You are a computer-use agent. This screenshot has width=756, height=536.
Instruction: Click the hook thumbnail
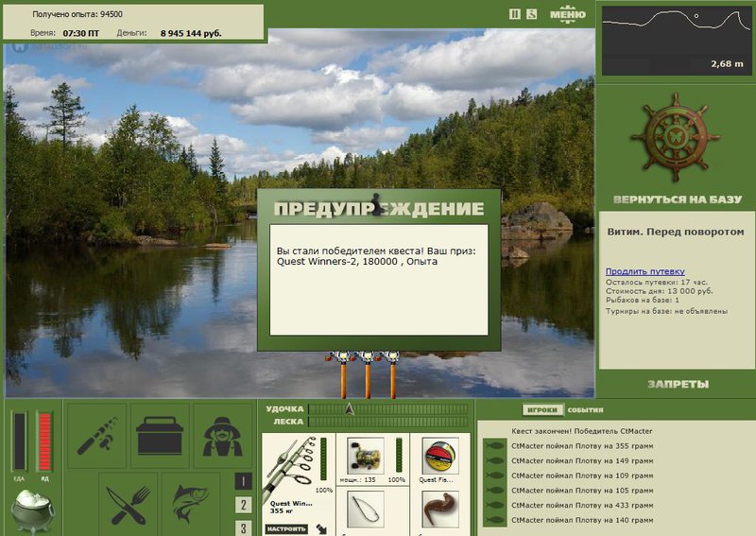point(366,510)
